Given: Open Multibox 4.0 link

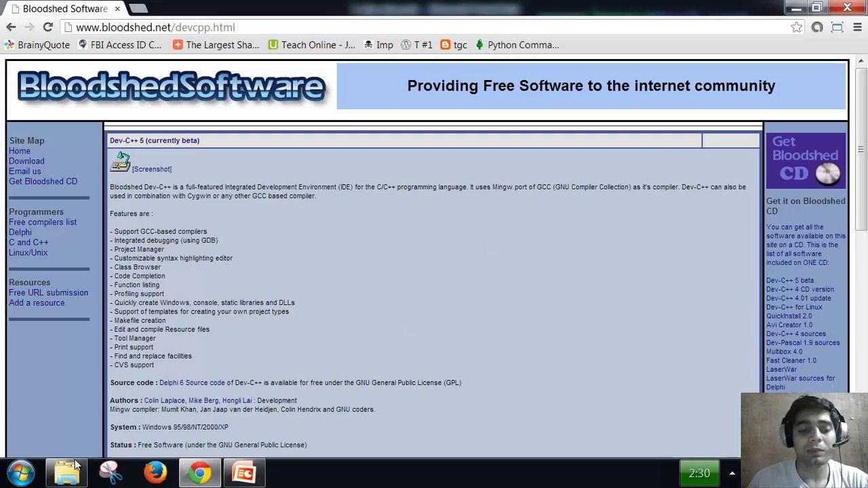Looking at the screenshot, I should 785,352.
